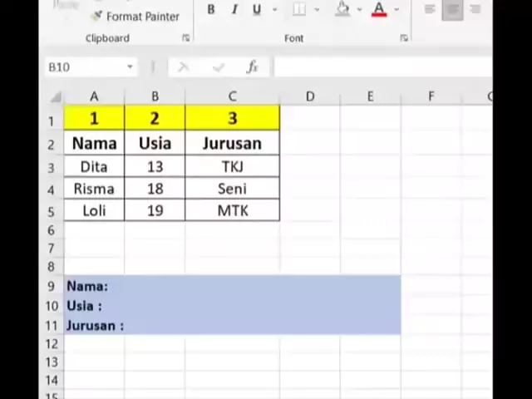
Task: Click the red font color button
Action: click(x=379, y=10)
